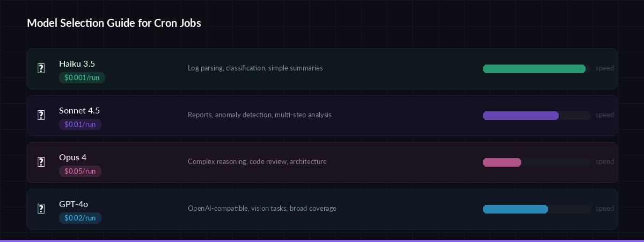Click the speed label in Haiku 3.5 row
644x242 pixels.
pos(605,68)
